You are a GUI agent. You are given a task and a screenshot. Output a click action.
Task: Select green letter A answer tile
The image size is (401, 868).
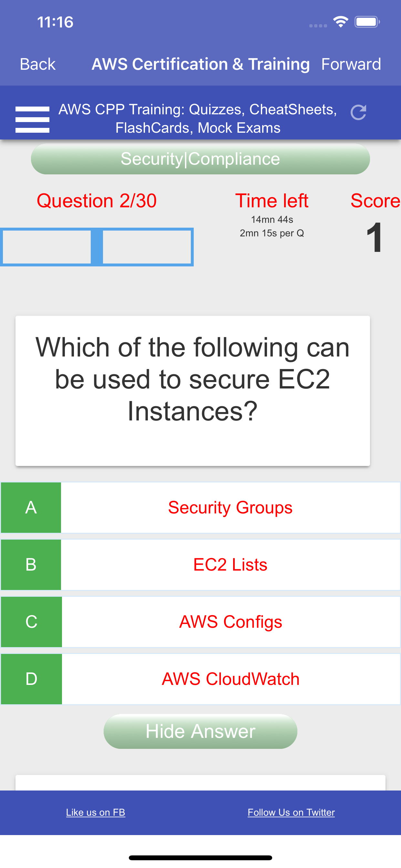click(31, 507)
